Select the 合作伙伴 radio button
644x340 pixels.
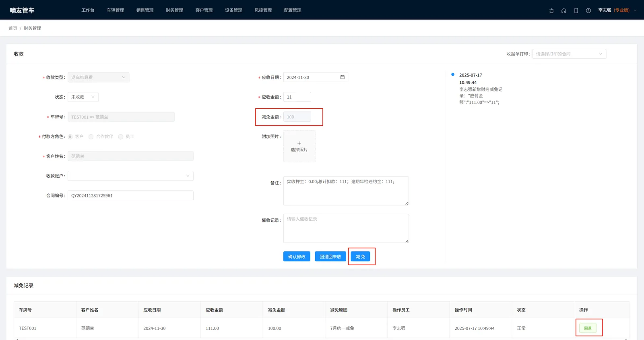point(91,137)
